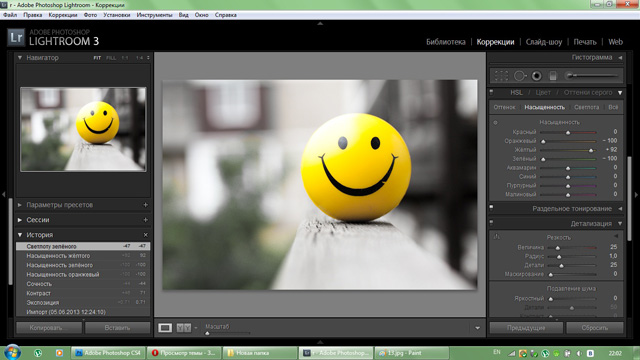640x360 pixels.
Task: Click the Navigator preview thumbnail
Action: point(83,129)
